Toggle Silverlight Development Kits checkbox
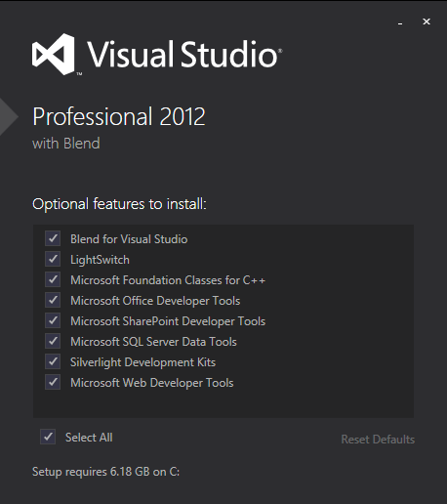The width and height of the screenshot is (447, 504). [53, 361]
